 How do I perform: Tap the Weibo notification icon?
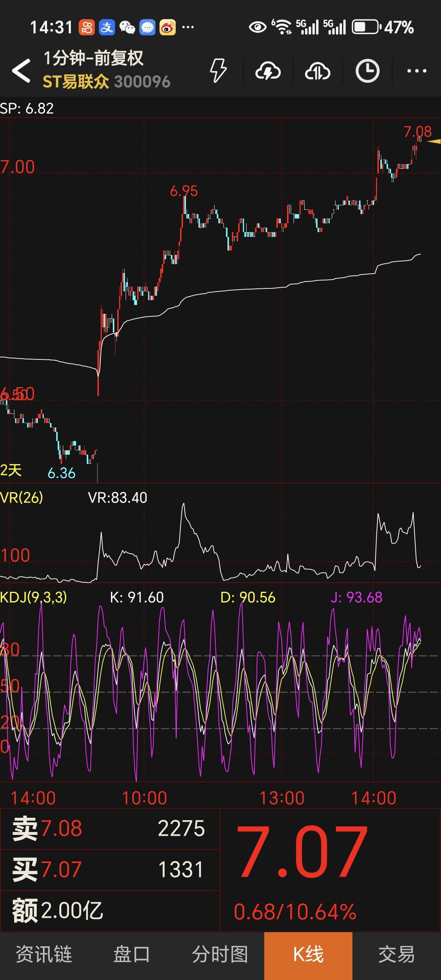(x=167, y=27)
